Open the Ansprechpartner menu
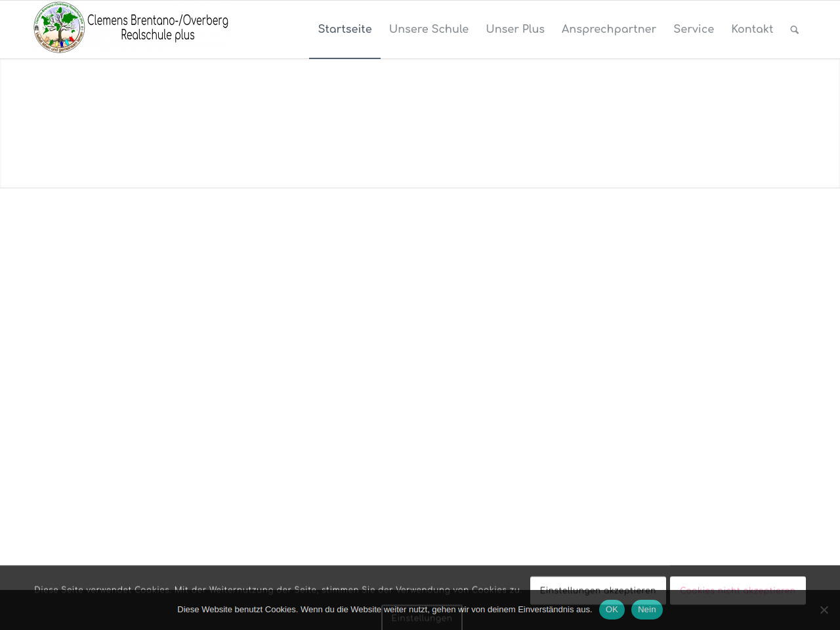Viewport: 840px width, 630px height. pos(608,30)
